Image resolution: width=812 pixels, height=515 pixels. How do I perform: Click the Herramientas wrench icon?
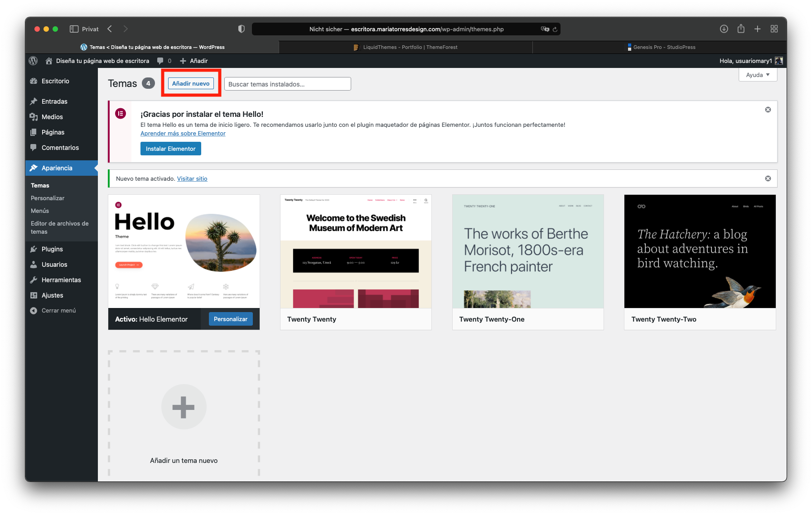coord(34,280)
